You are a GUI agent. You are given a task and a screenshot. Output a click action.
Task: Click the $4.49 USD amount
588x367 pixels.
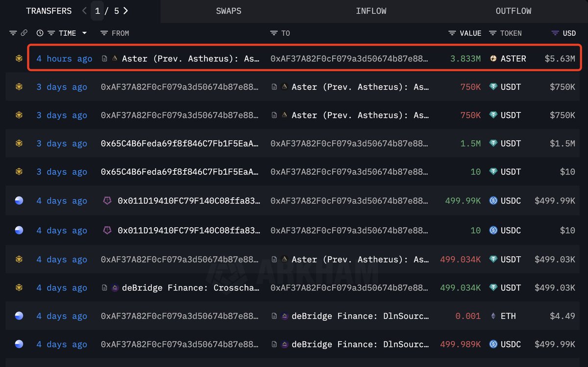(563, 316)
